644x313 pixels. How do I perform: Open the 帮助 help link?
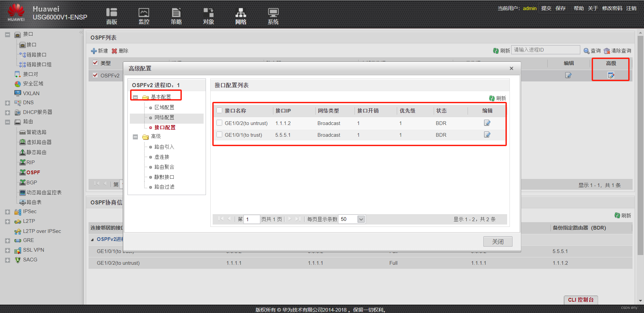click(579, 8)
